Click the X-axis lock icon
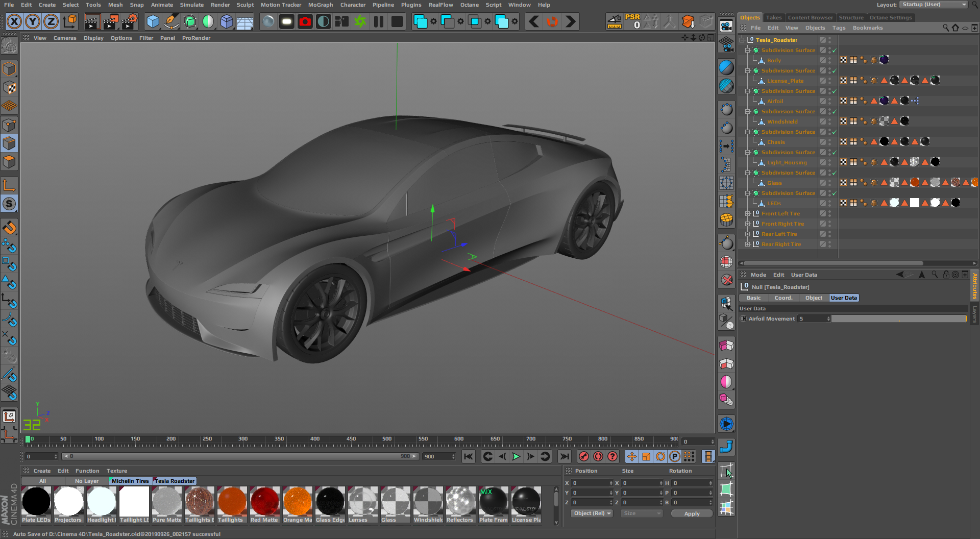Screen dimensions: 980x539 pos(14,21)
